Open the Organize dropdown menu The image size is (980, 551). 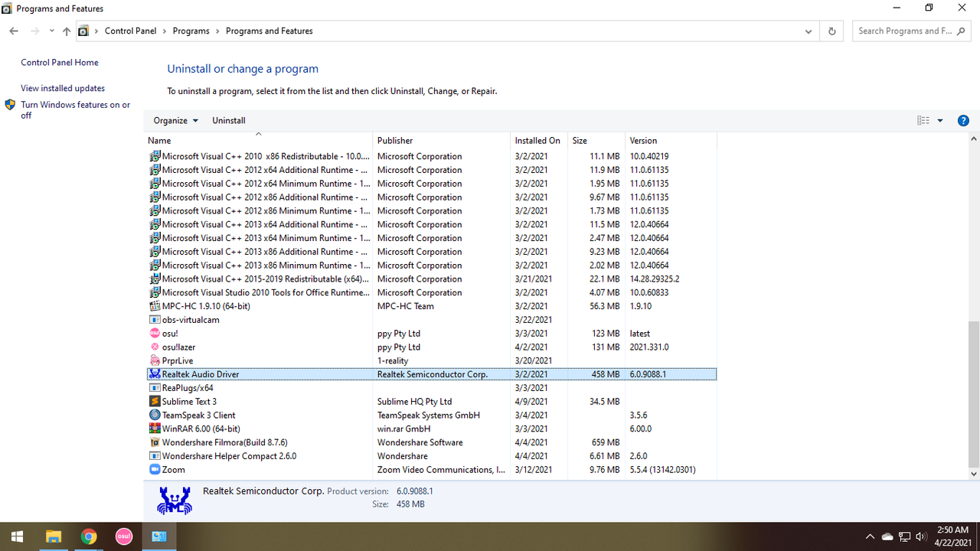click(x=175, y=120)
